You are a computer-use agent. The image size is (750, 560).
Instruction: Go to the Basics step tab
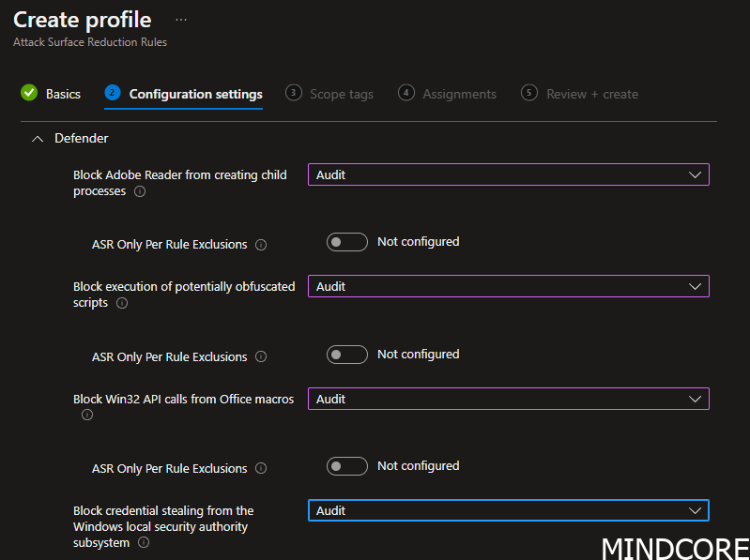[51, 94]
